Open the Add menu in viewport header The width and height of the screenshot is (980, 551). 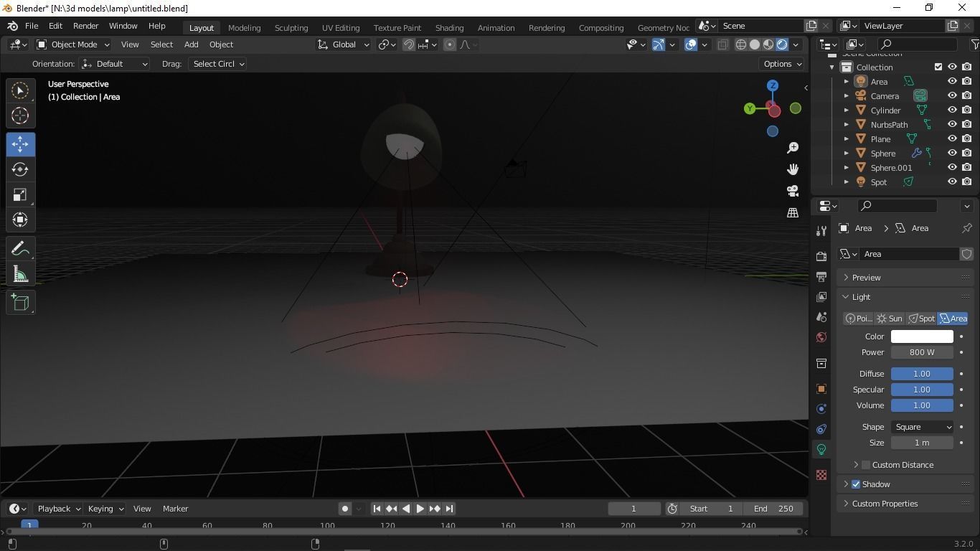[191, 44]
